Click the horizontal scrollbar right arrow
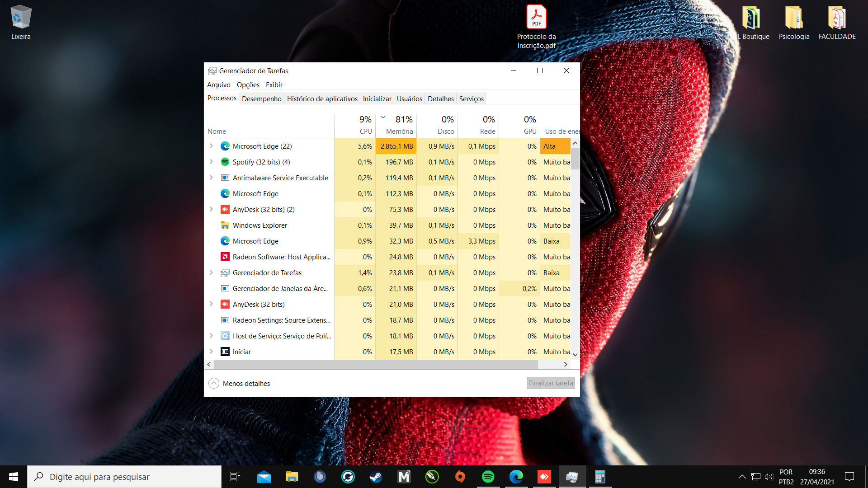This screenshot has height=488, width=868. pos(565,364)
